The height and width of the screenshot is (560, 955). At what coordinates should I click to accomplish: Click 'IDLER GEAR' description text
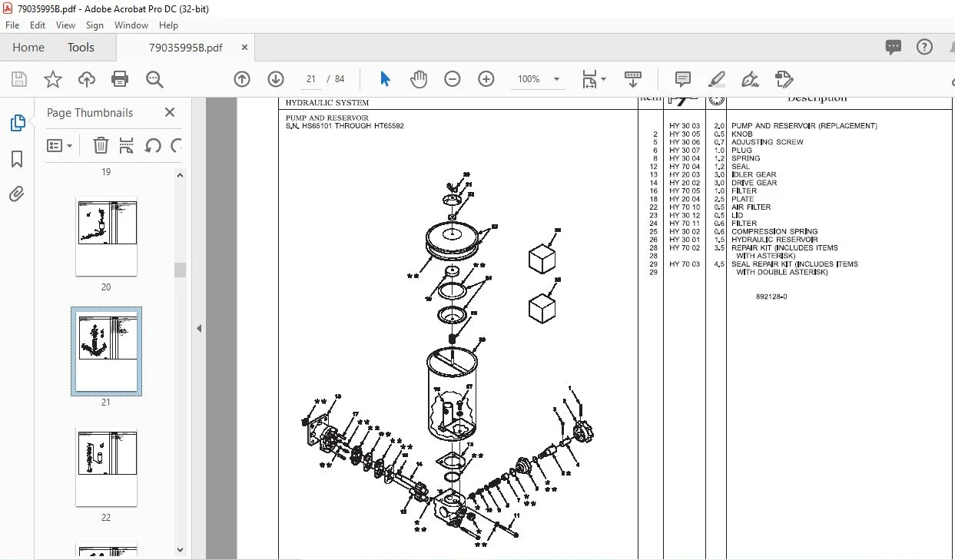coord(754,174)
